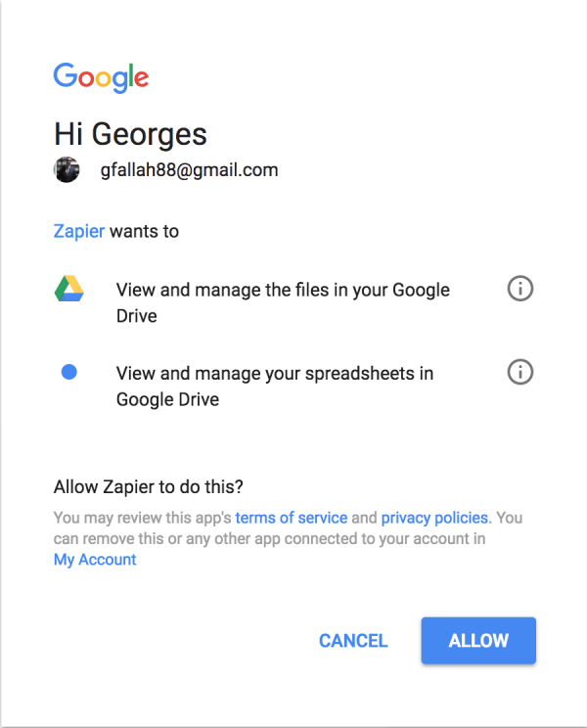Show info for Google Drive files permission

[520, 289]
